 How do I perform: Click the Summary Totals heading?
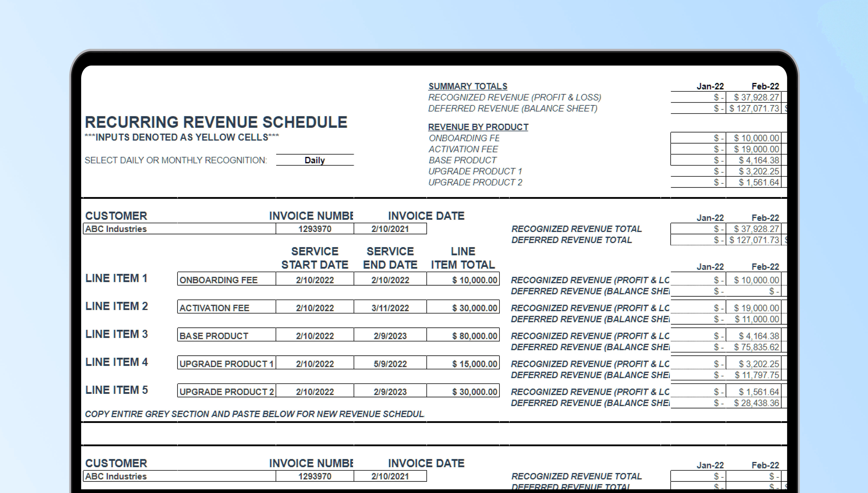pyautogui.click(x=468, y=86)
